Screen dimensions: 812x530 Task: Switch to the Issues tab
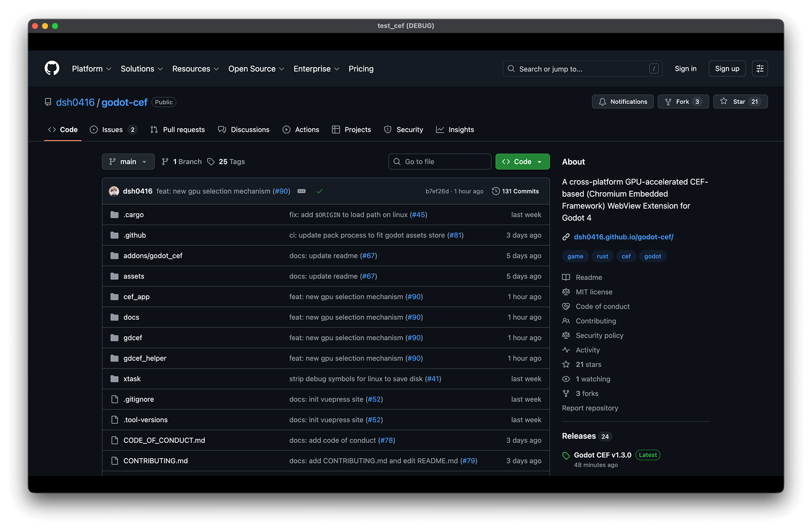[x=112, y=129]
